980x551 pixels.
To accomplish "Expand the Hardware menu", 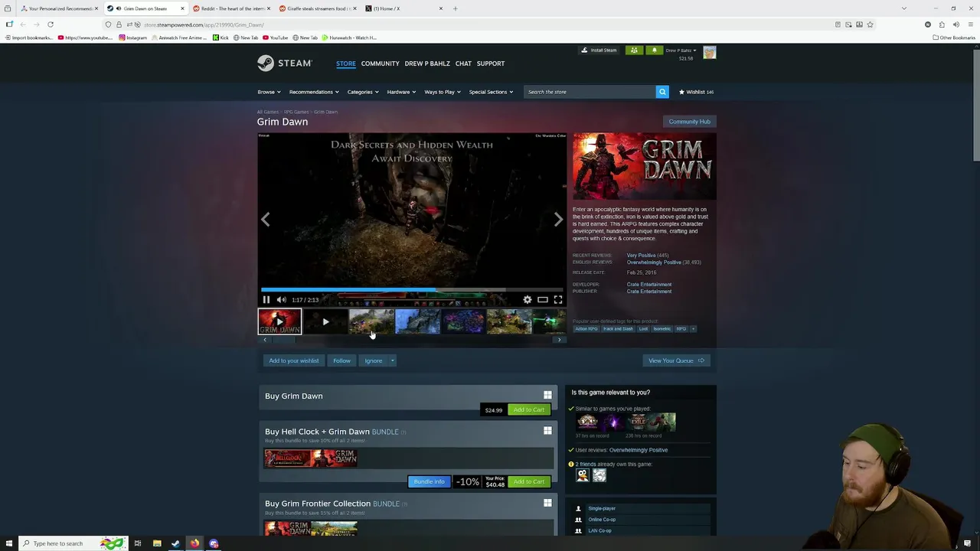I will [401, 92].
